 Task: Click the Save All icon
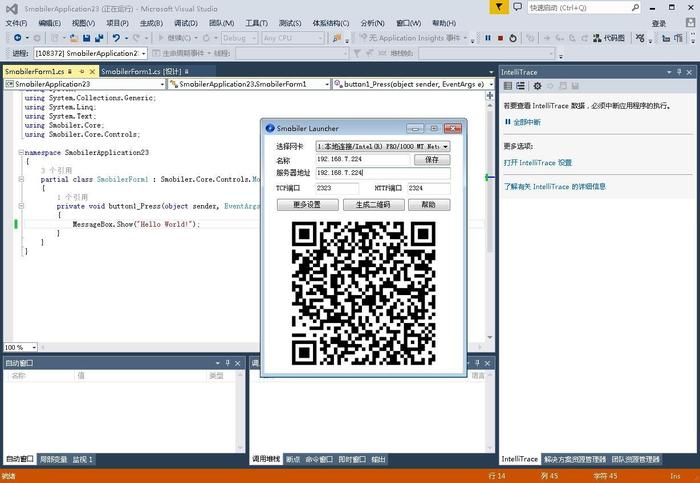[99, 38]
